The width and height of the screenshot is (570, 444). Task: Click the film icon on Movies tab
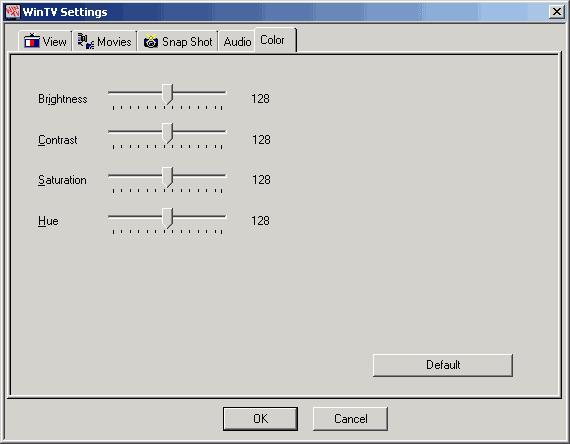click(86, 41)
